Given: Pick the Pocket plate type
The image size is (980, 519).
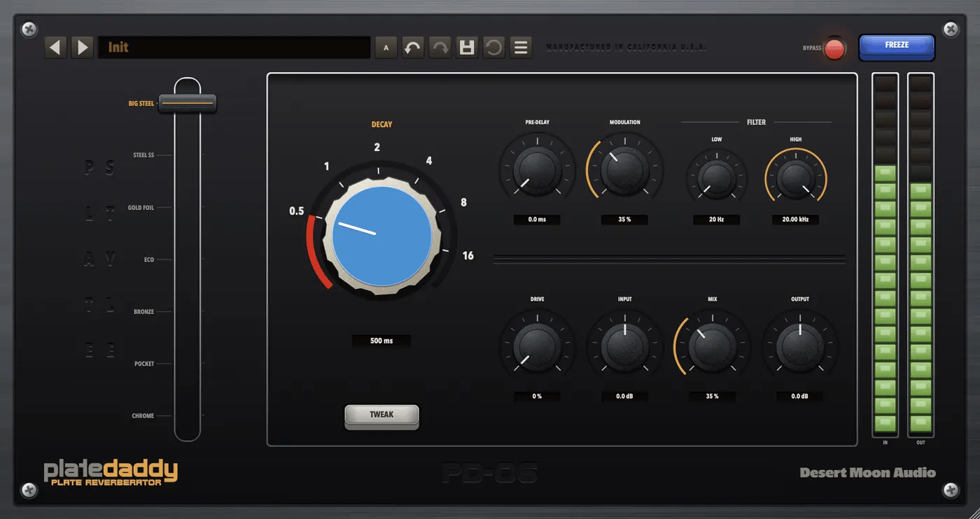Looking at the screenshot, I should pos(144,364).
